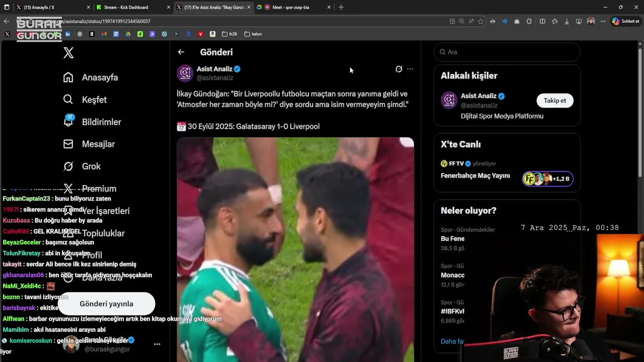Add this page to favorites star

(480, 21)
